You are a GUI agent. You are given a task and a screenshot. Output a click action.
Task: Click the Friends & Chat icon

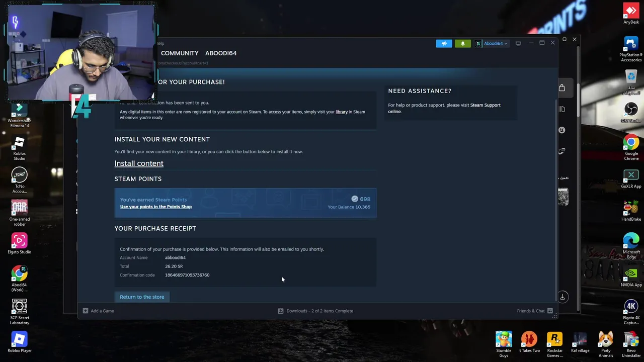[550, 311]
